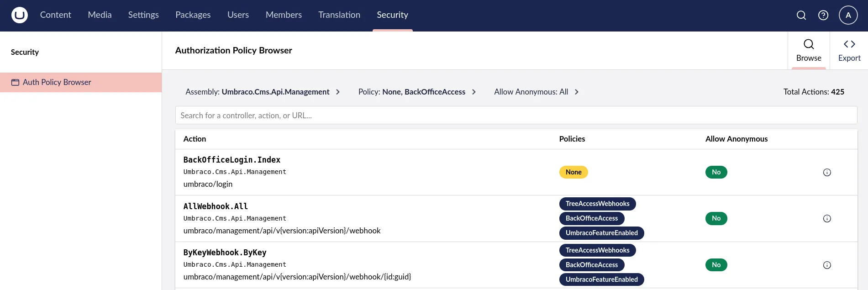Screen dimensions: 868x290
Task: Open the Settings section
Action: click(x=143, y=15)
